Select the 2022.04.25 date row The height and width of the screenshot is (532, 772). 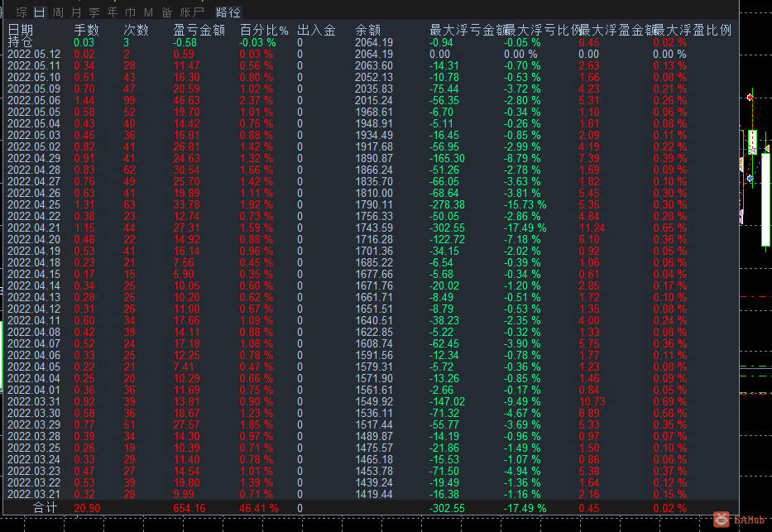34,204
